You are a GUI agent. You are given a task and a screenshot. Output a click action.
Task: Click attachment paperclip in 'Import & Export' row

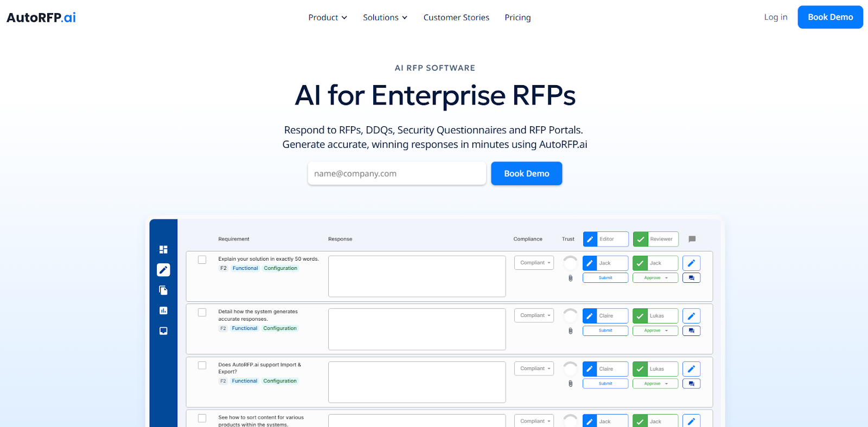click(570, 384)
